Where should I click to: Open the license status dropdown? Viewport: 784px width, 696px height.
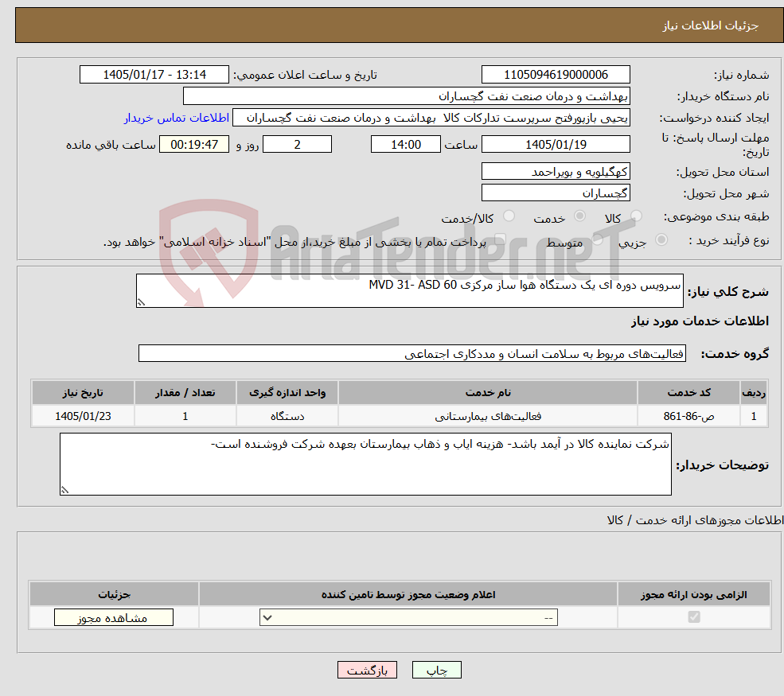tap(408, 617)
